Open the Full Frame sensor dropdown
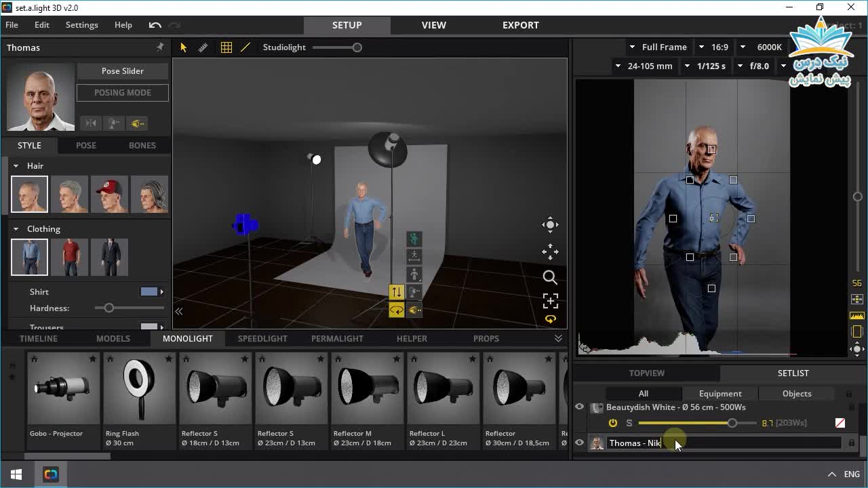 point(658,47)
